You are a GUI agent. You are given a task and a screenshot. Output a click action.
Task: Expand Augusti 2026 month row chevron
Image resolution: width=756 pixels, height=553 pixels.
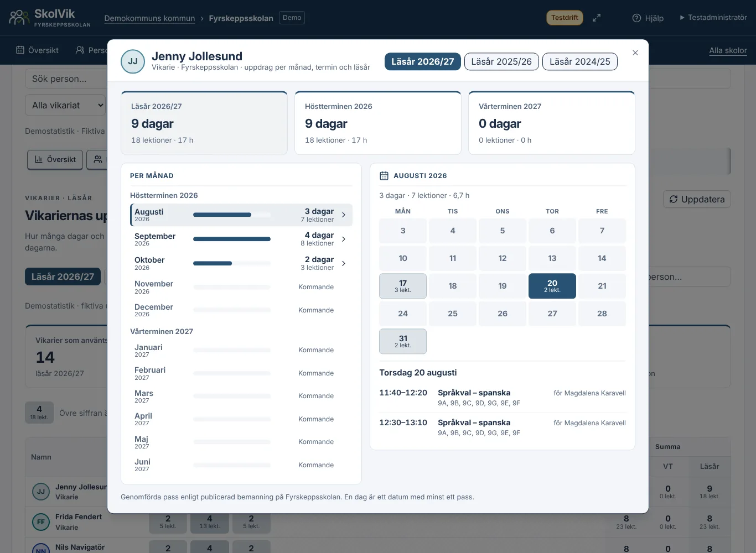click(344, 215)
